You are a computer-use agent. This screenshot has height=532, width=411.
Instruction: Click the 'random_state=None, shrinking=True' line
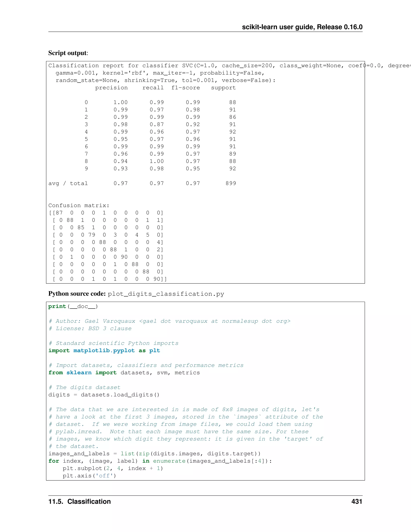pos(166,80)
